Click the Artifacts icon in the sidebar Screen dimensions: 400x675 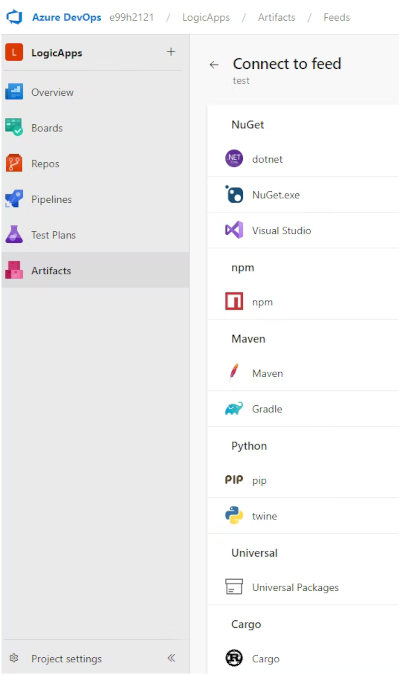coord(14,270)
